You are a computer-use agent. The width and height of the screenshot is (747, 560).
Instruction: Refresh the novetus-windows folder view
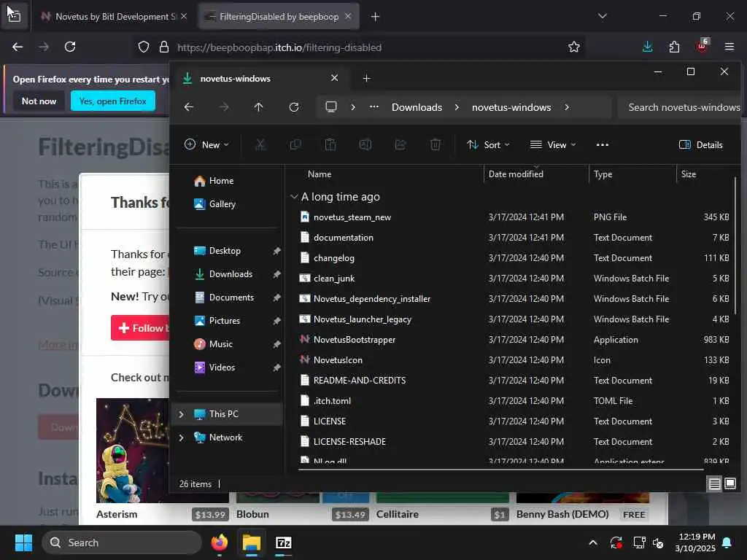[294, 107]
